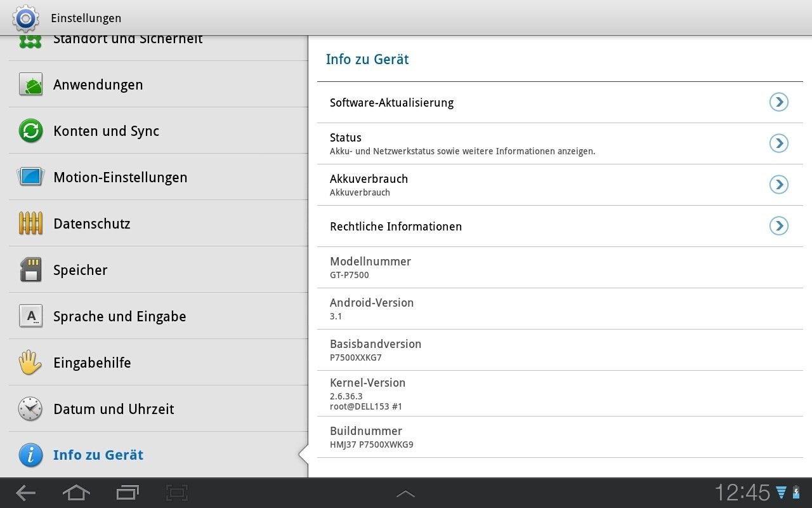
Task: Tap the screenshot capture icon
Action: coord(177,493)
